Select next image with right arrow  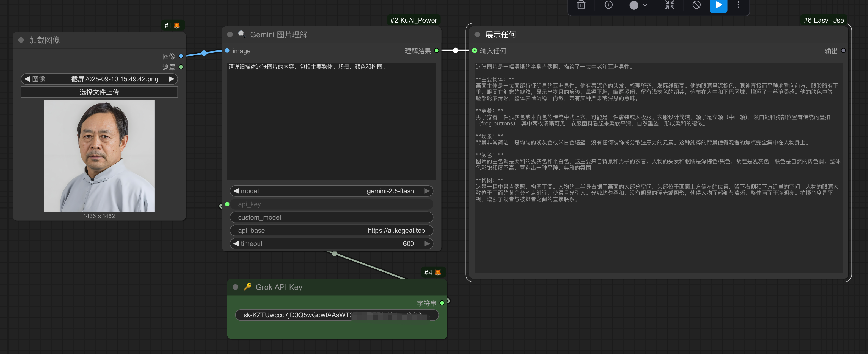[171, 79]
